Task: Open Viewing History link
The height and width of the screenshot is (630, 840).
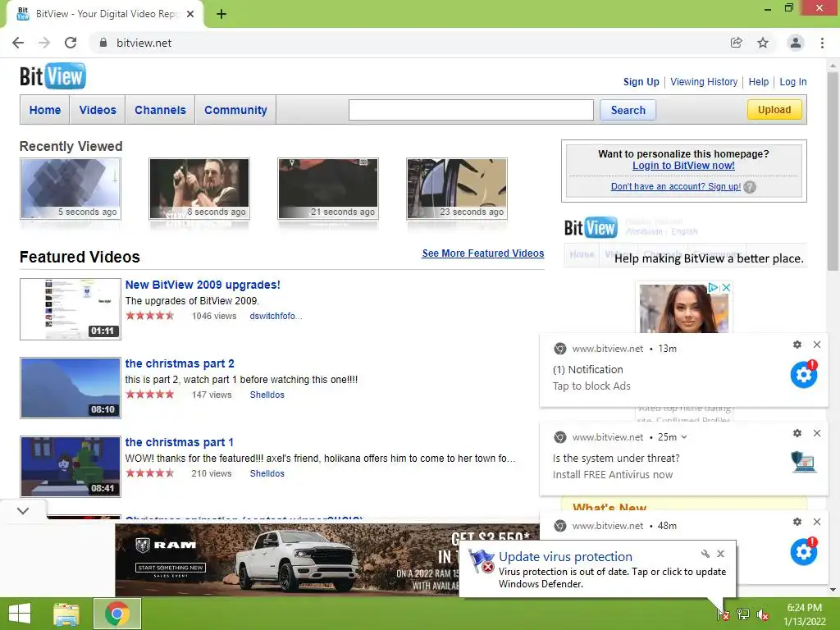Action: (x=704, y=82)
